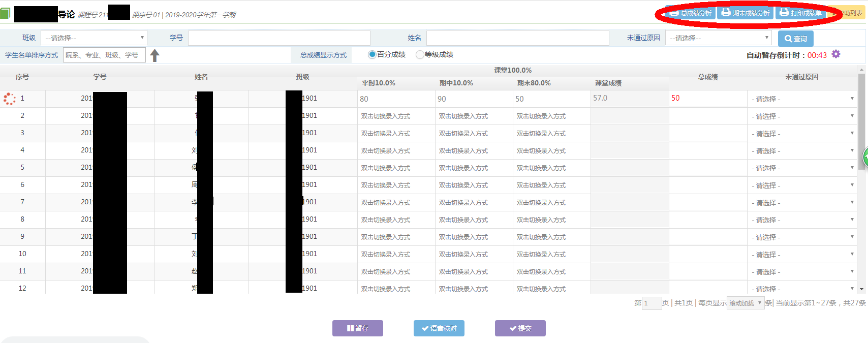Click the 总成绩 column header
This screenshot has height=343, width=868.
(708, 77)
